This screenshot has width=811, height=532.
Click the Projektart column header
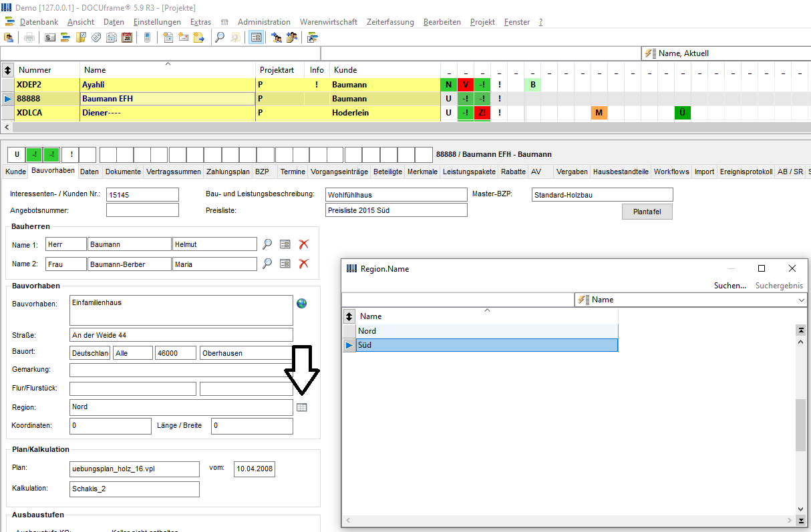[x=280, y=70]
